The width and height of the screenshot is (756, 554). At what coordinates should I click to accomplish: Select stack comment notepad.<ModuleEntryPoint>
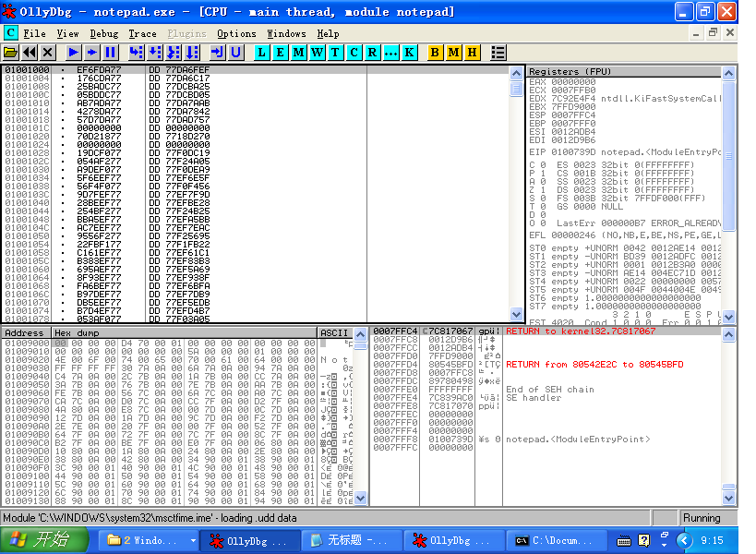tap(578, 440)
